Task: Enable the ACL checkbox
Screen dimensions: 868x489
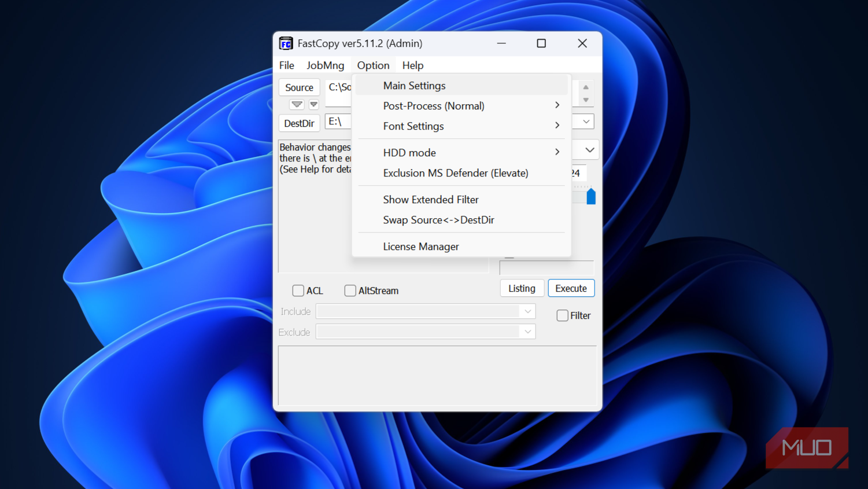Action: click(298, 291)
